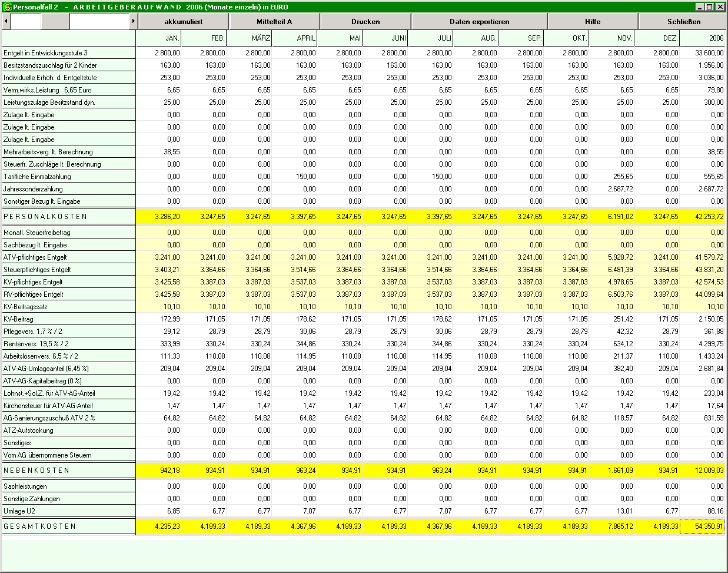Click the row label Vom AG übernommene Steuern

tap(69, 455)
